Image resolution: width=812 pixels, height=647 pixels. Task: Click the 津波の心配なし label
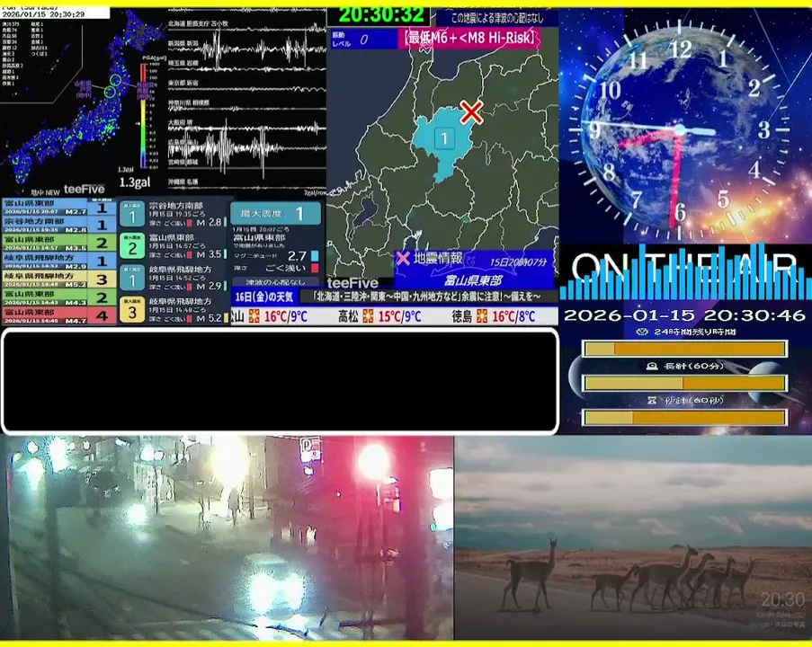pyautogui.click(x=275, y=282)
